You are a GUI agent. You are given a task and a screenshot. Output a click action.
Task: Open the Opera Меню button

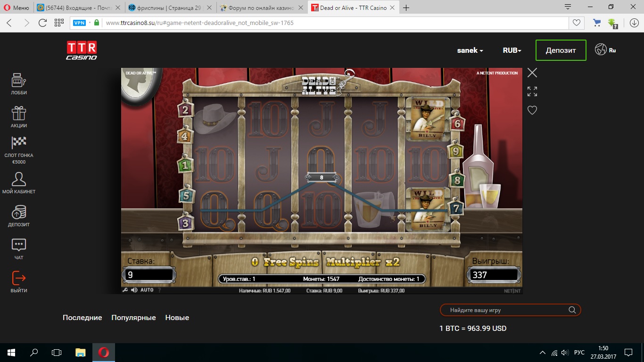click(x=17, y=8)
